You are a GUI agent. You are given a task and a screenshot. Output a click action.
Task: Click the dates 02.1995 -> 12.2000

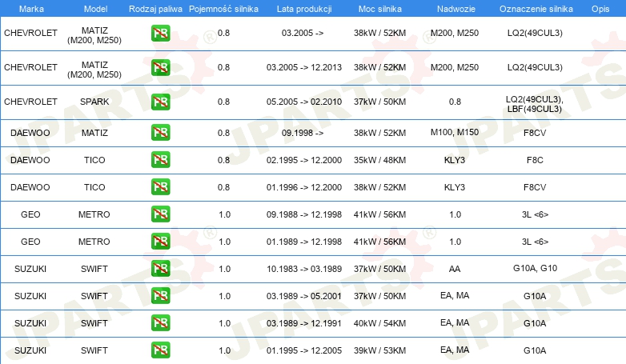coord(304,160)
